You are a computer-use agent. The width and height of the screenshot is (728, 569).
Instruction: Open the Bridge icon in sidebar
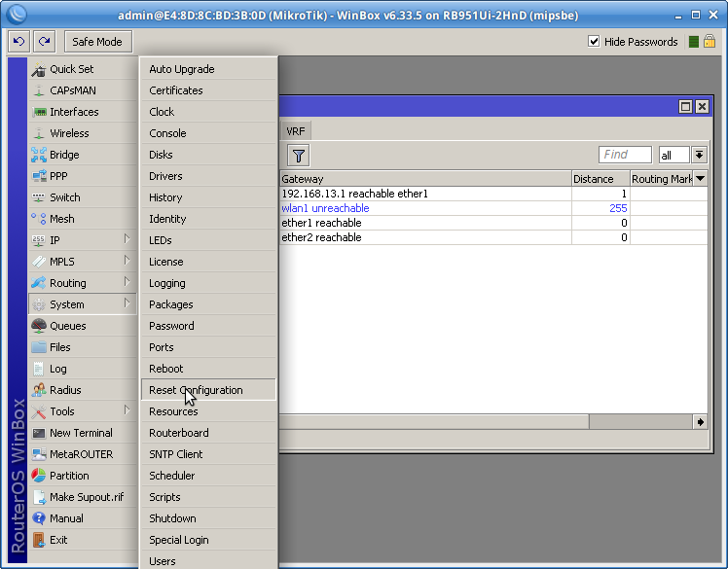[39, 155]
